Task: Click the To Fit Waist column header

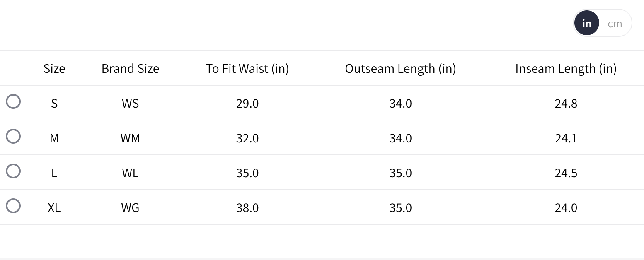Action: tap(247, 68)
